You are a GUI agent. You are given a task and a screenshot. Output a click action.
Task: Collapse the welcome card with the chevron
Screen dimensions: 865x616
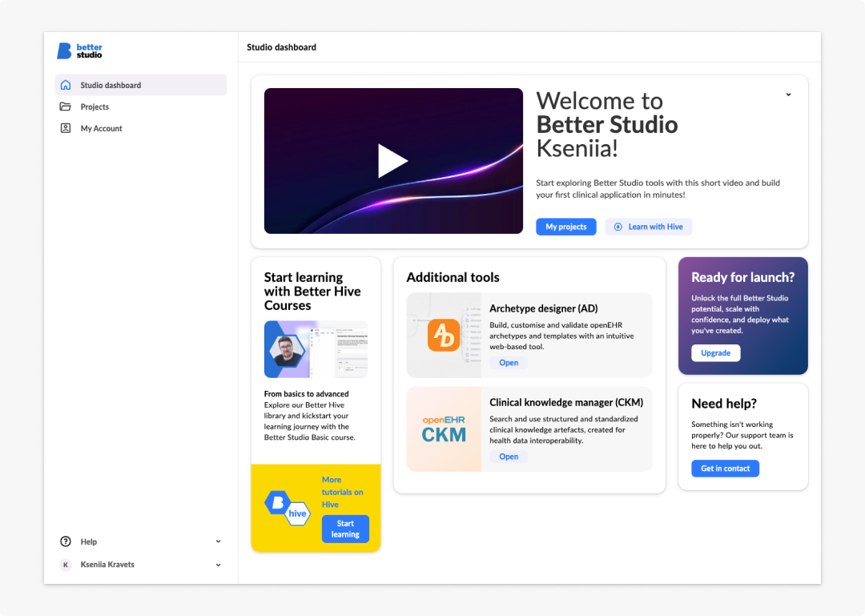click(788, 95)
